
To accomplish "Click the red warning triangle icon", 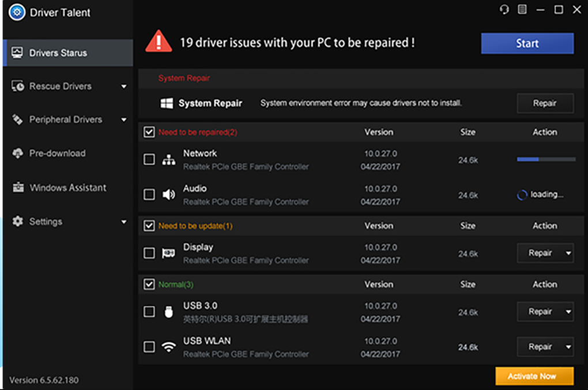I will click(x=159, y=41).
